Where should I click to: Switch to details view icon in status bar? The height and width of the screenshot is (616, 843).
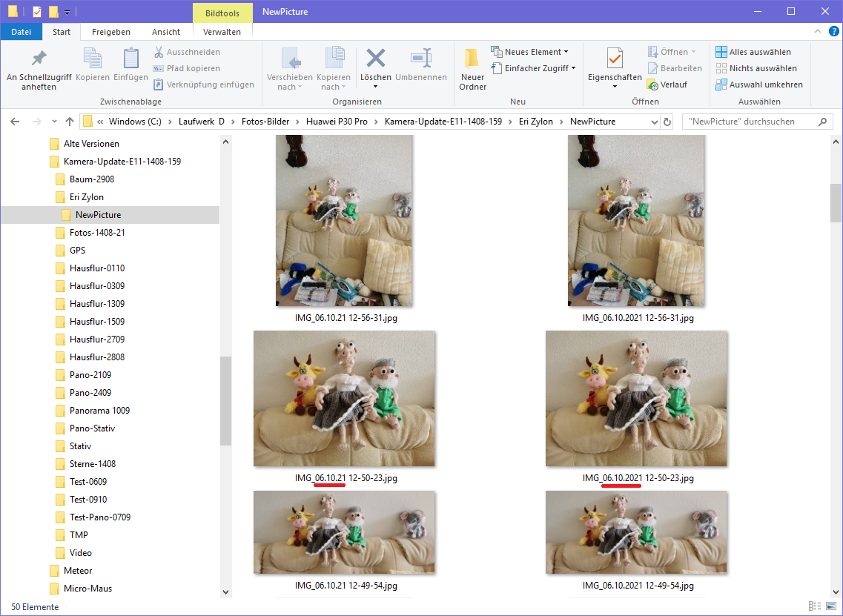(x=815, y=606)
